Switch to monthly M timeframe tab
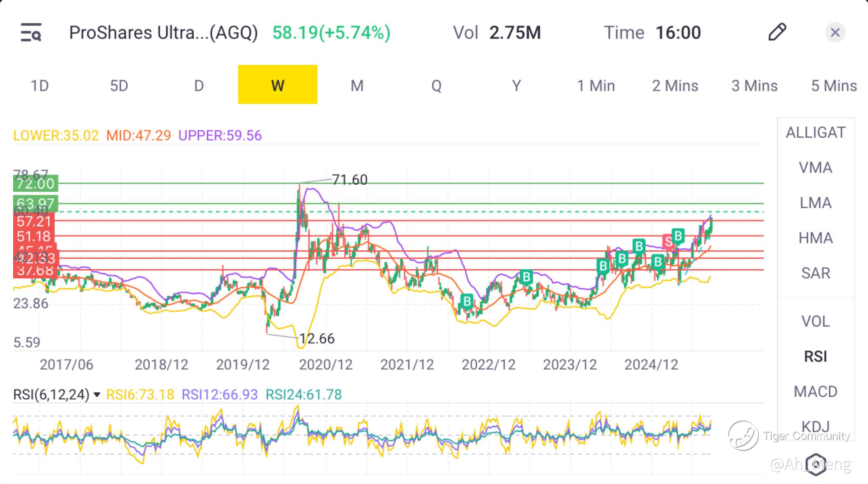The width and height of the screenshot is (868, 484). [357, 86]
